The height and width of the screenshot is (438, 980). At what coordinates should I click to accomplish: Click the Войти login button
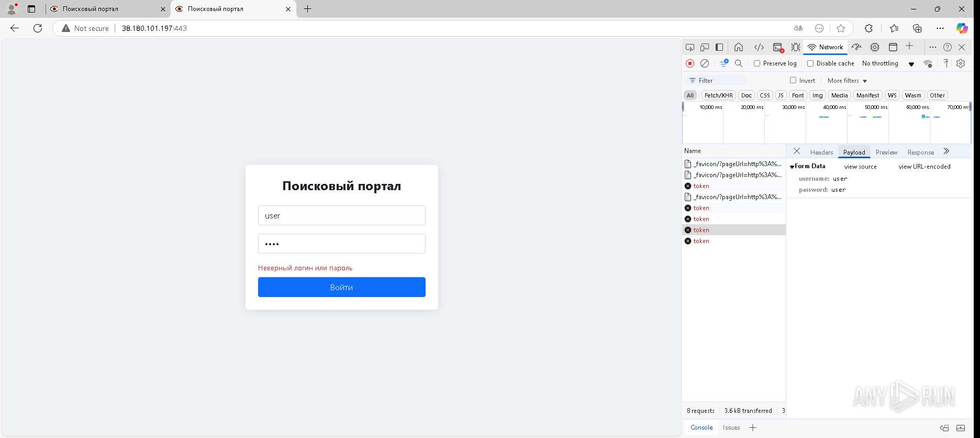(342, 287)
